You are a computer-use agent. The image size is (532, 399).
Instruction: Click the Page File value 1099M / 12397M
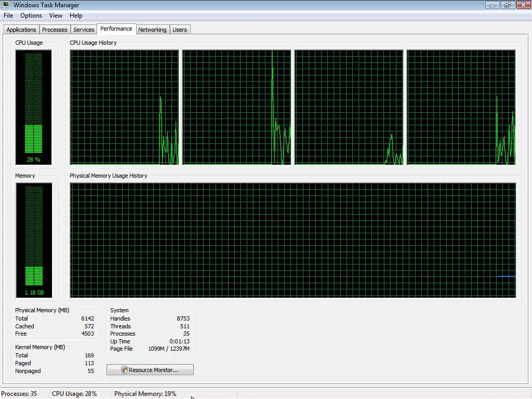169,349
